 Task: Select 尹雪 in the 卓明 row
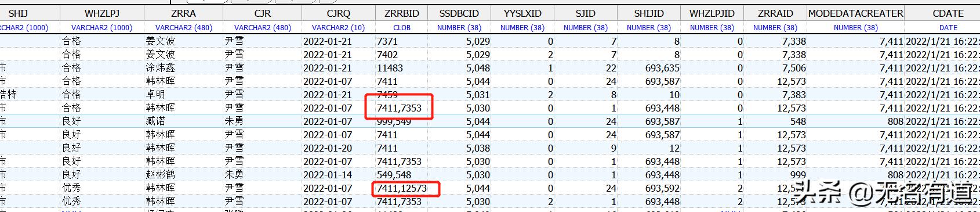pyautogui.click(x=234, y=95)
